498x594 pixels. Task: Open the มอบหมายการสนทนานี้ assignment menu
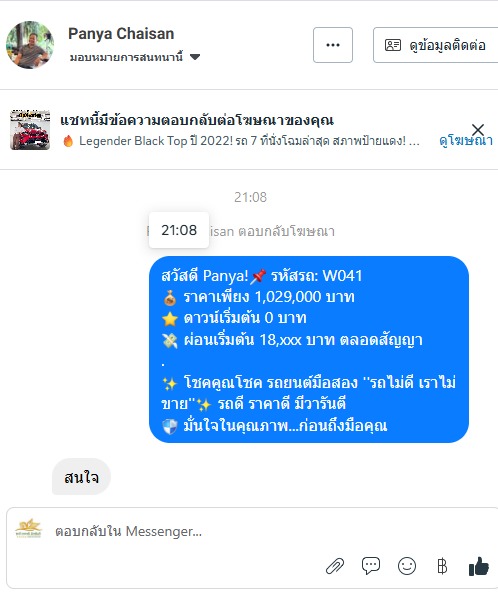coord(135,57)
